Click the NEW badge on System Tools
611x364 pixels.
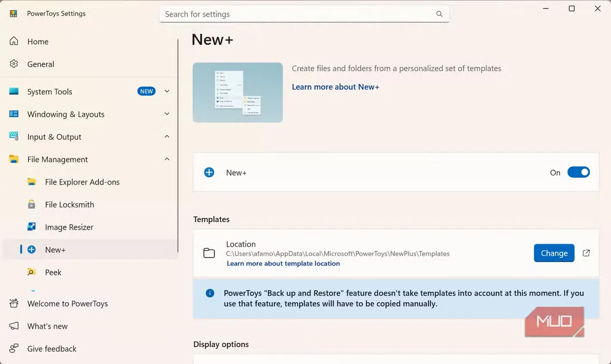pyautogui.click(x=146, y=91)
